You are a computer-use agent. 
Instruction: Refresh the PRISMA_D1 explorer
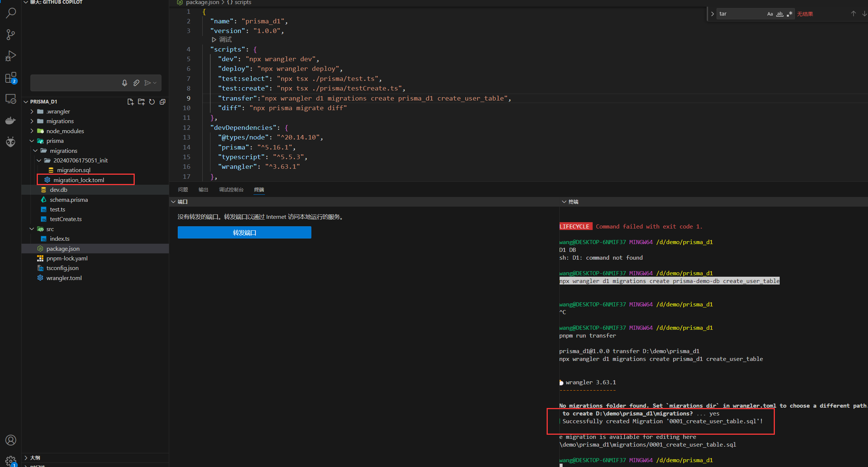coord(152,102)
